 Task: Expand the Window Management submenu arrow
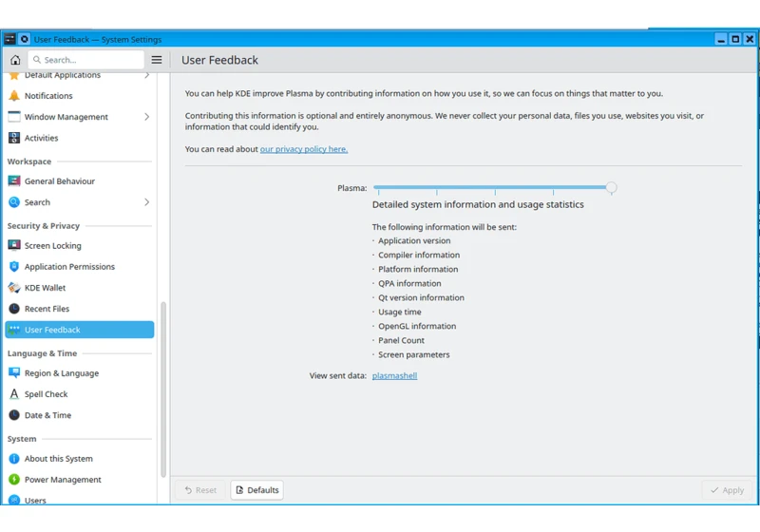point(147,117)
